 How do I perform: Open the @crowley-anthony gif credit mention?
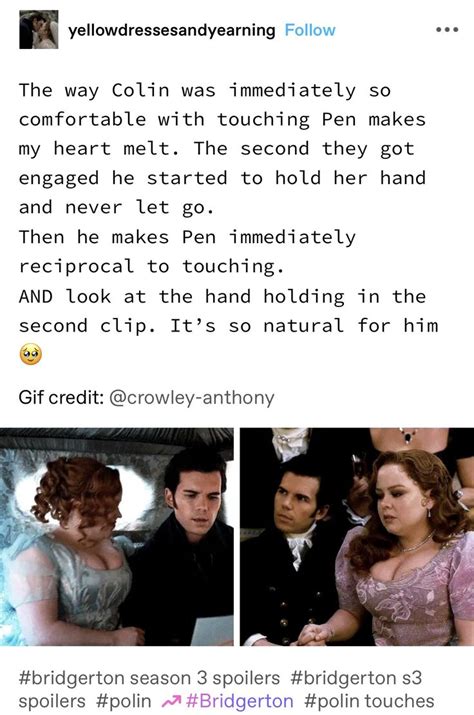pyautogui.click(x=192, y=398)
